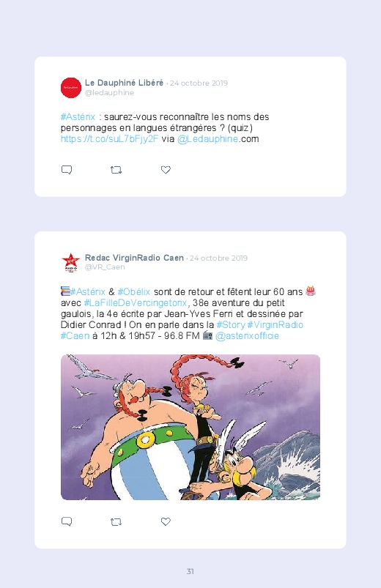
Task: Open the #Obélix hashtag
Action: (133, 291)
